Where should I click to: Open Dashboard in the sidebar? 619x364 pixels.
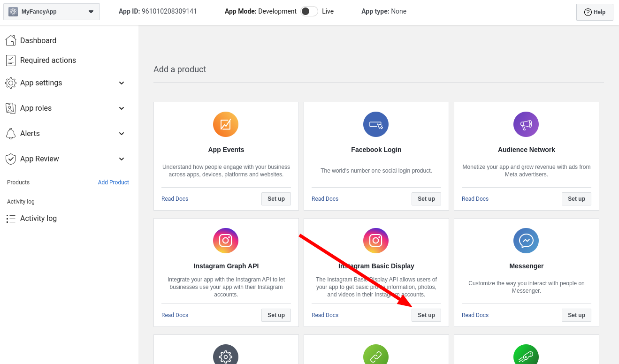point(38,41)
